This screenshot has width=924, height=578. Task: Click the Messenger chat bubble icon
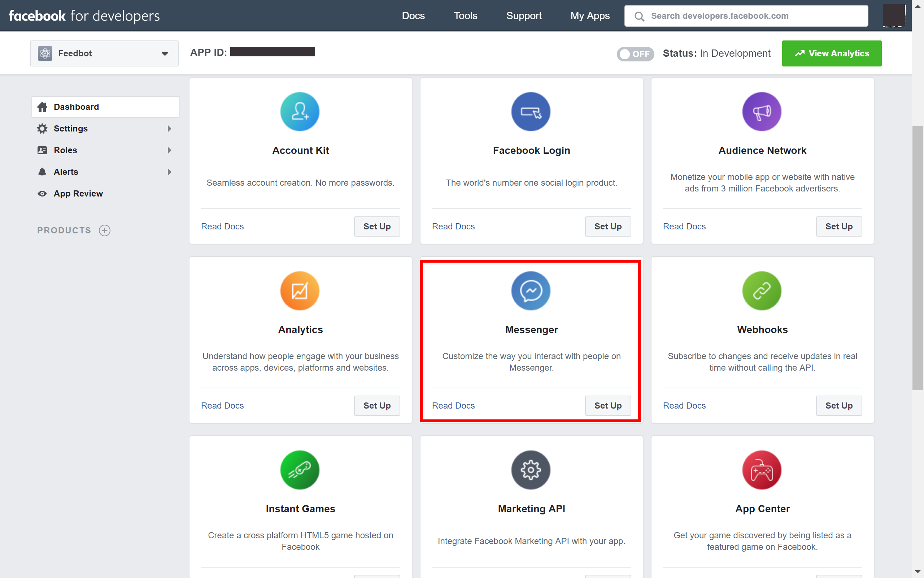[x=531, y=291]
